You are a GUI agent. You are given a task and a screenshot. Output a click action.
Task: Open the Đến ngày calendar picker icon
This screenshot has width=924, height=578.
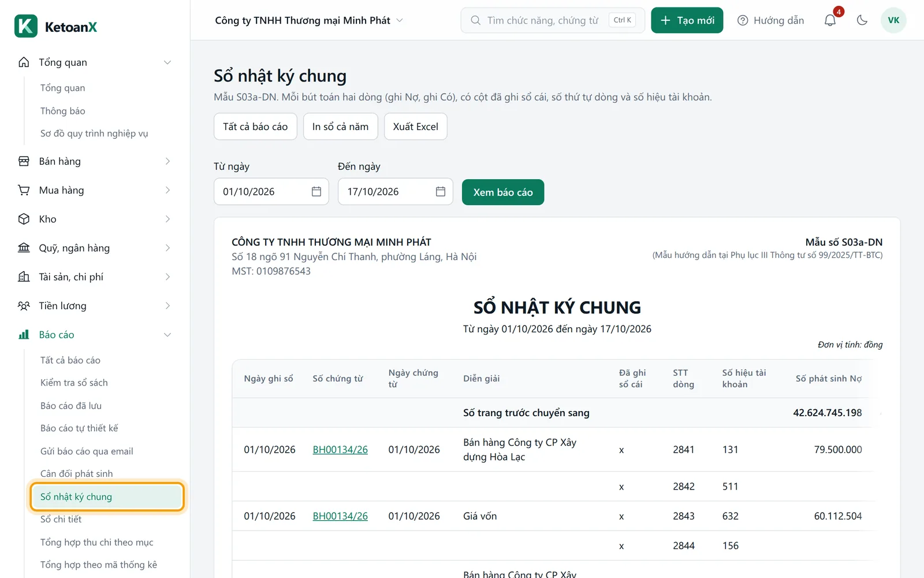coord(441,191)
